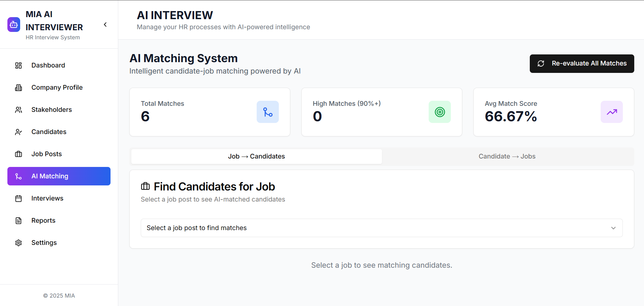Click the MIA AI Interviewer logo icon

tap(13, 24)
